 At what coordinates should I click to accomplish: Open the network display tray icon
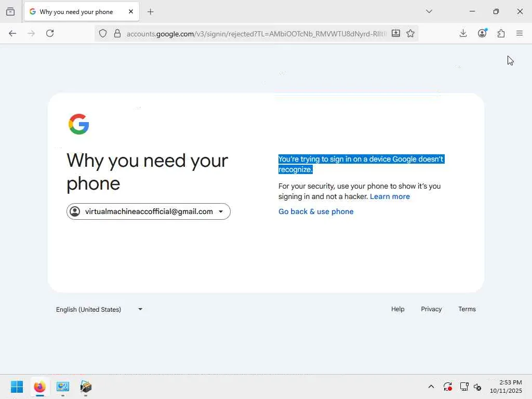point(464,387)
